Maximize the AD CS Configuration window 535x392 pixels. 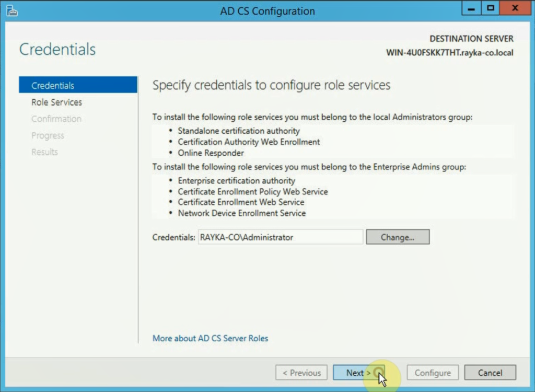pyautogui.click(x=490, y=8)
